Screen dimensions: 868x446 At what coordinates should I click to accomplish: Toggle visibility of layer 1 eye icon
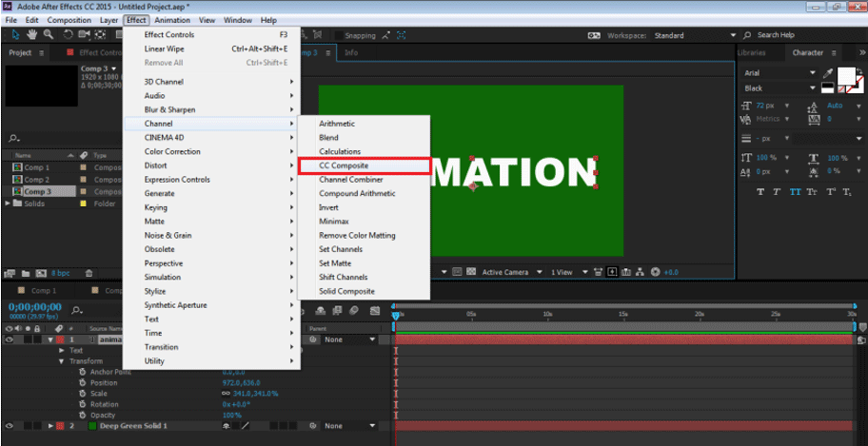click(x=8, y=339)
